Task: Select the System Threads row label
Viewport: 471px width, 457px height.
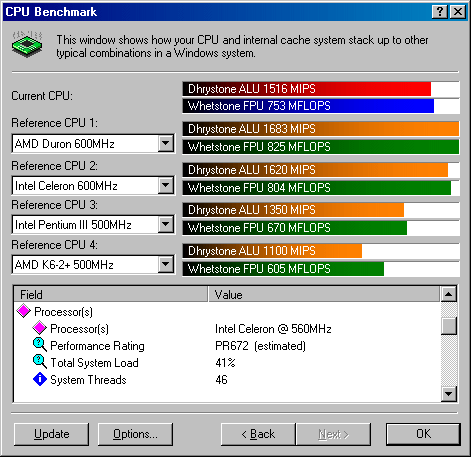Action: click(88, 380)
